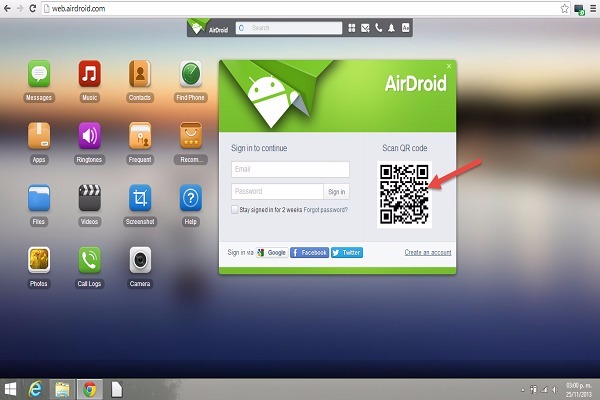Open the Screenshot tool icon
600x400 pixels.
point(141,197)
